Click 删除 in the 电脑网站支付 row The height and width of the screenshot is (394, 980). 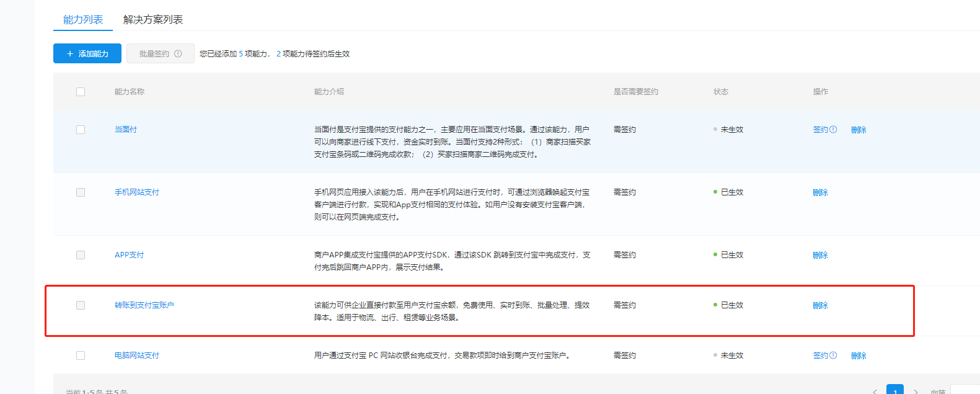click(859, 356)
